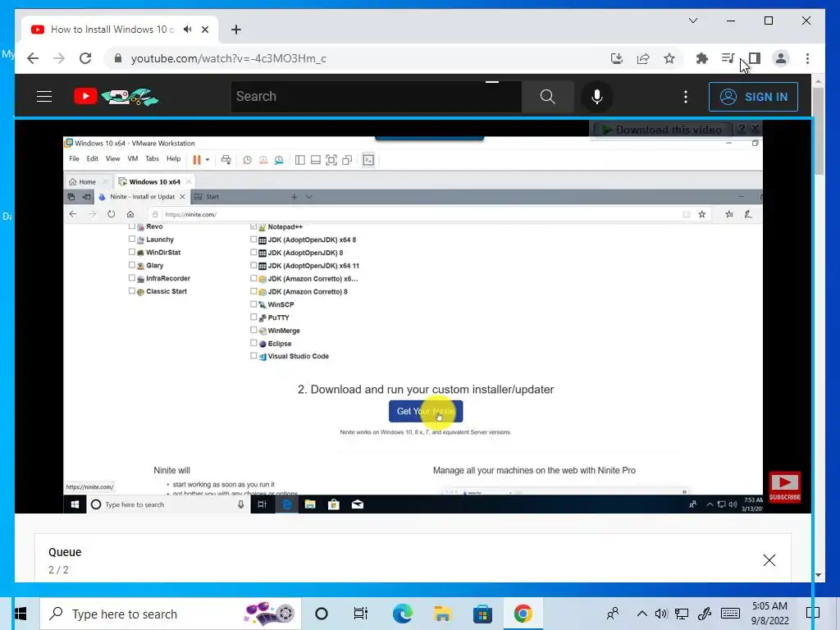This screenshot has width=840, height=630.
Task: Open Microsoft Store from taskbar
Action: click(482, 614)
